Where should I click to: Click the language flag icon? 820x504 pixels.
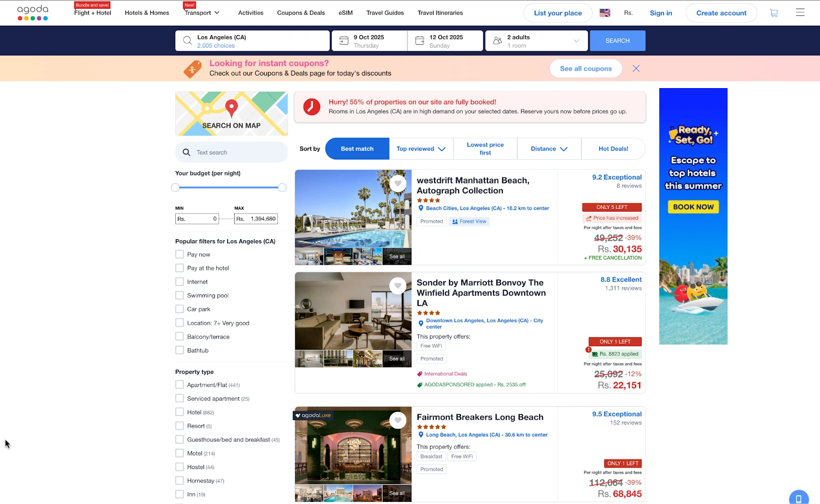tap(605, 13)
